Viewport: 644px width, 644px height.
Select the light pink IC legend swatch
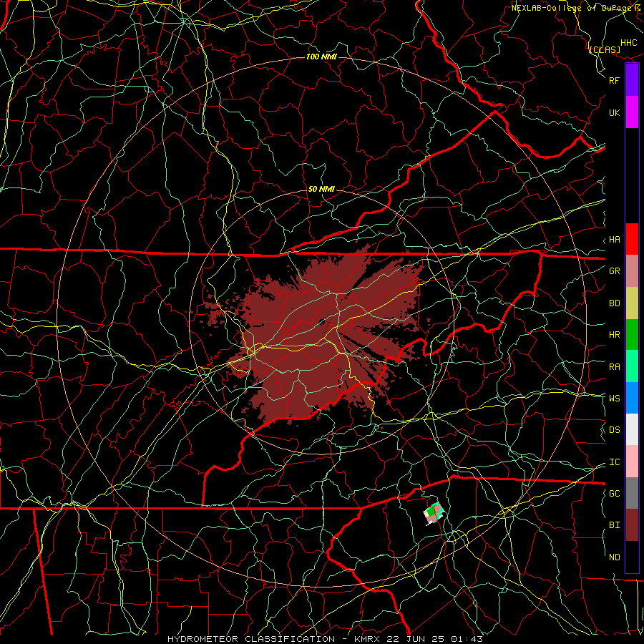[632, 462]
